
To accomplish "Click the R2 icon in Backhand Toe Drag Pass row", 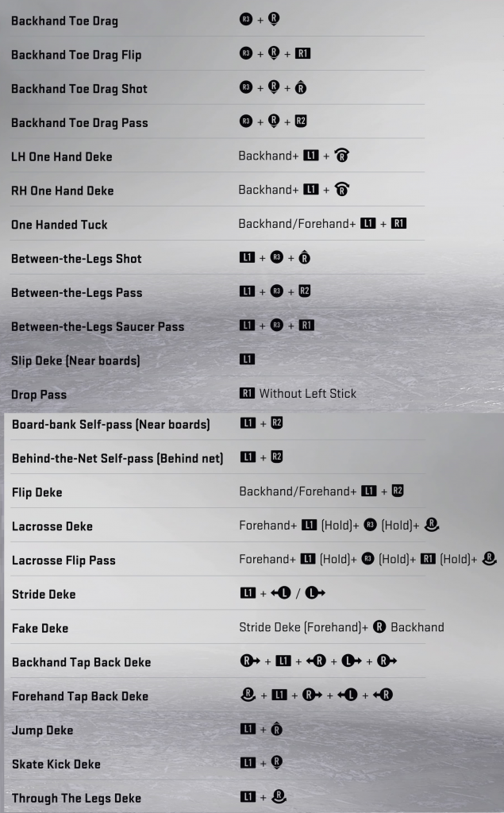I will (301, 121).
